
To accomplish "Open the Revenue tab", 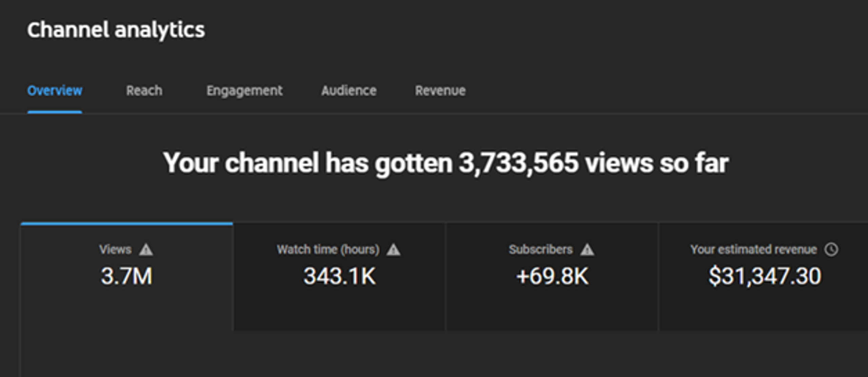I will click(440, 91).
